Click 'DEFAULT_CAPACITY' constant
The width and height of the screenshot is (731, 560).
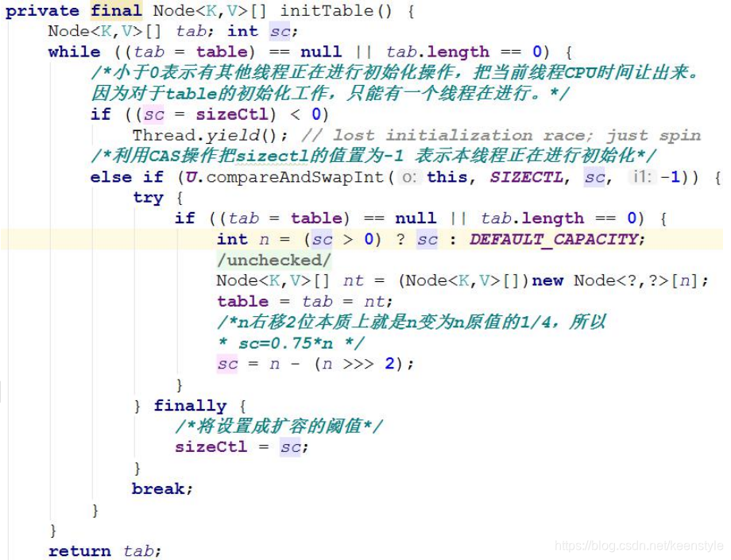pos(553,239)
